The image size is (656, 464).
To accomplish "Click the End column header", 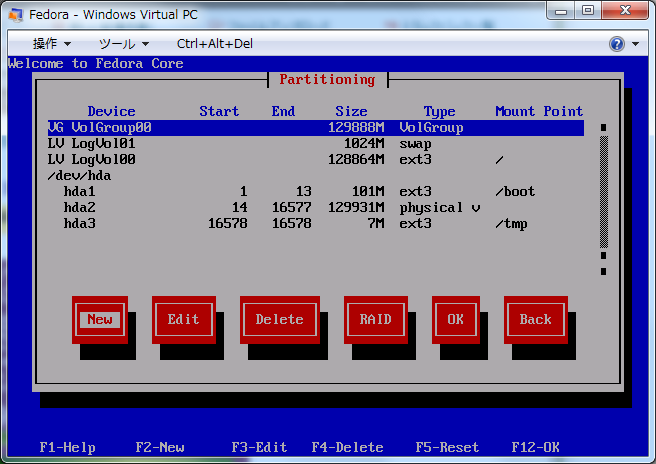I will (283, 111).
